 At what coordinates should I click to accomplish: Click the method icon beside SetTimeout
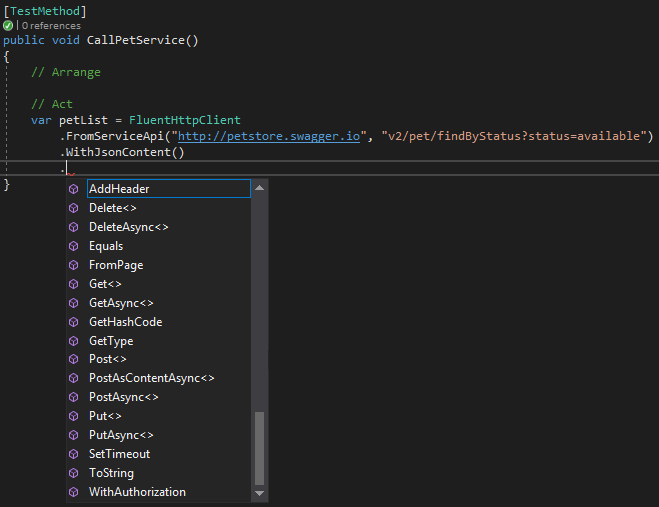click(74, 454)
